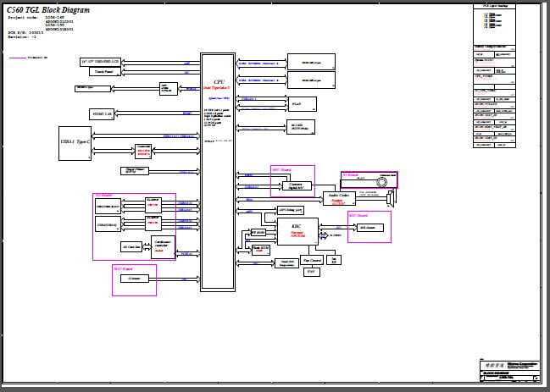
Task: Click the SD Card Slot block
Action: click(x=131, y=247)
